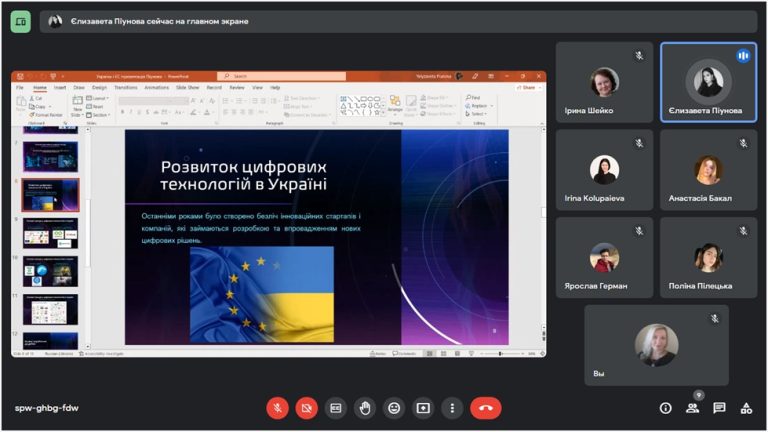The height and width of the screenshot is (432, 768).
Task: Open the Transitions ribbon tab
Action: tap(126, 88)
